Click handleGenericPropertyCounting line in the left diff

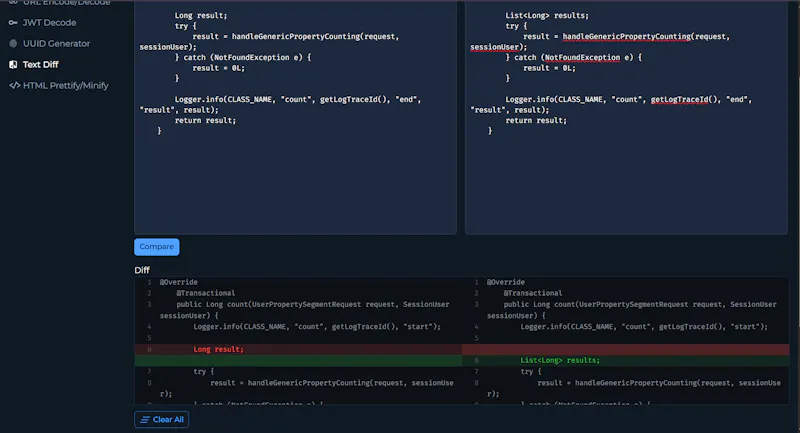[x=307, y=388]
